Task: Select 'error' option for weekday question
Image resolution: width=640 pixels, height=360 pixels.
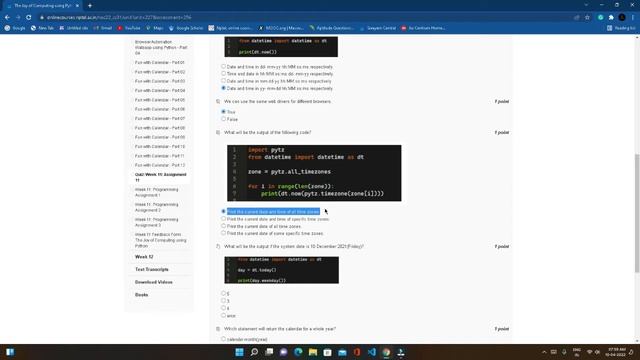Action: click(x=223, y=316)
